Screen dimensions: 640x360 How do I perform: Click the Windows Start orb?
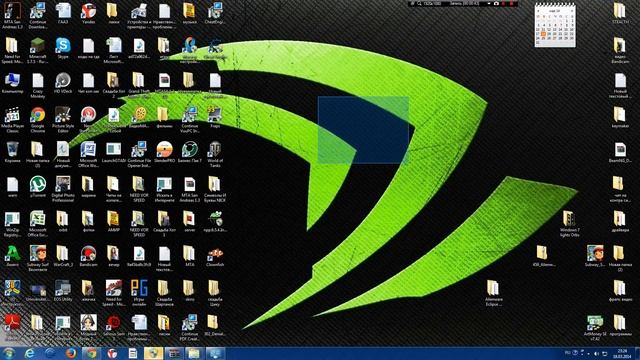tap(9, 353)
